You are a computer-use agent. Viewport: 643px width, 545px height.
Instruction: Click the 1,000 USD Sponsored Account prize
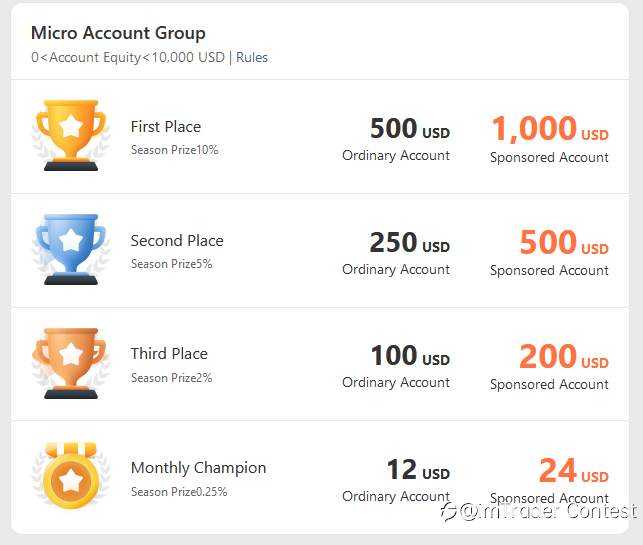[x=550, y=139]
